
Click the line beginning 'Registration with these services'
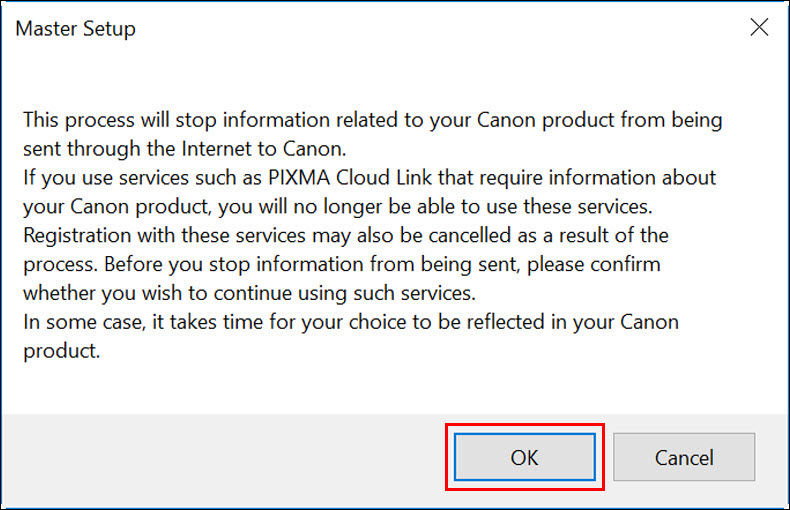tap(346, 235)
